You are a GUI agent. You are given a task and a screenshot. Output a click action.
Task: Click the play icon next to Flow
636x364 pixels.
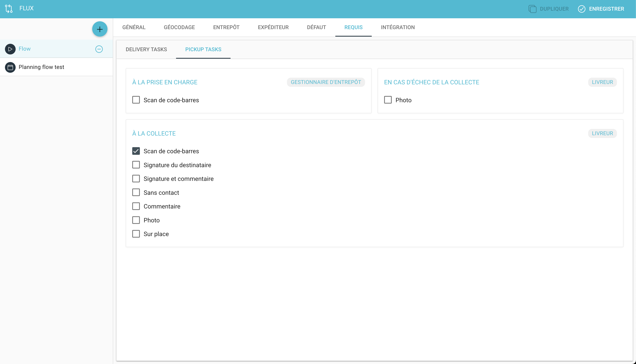click(x=10, y=49)
